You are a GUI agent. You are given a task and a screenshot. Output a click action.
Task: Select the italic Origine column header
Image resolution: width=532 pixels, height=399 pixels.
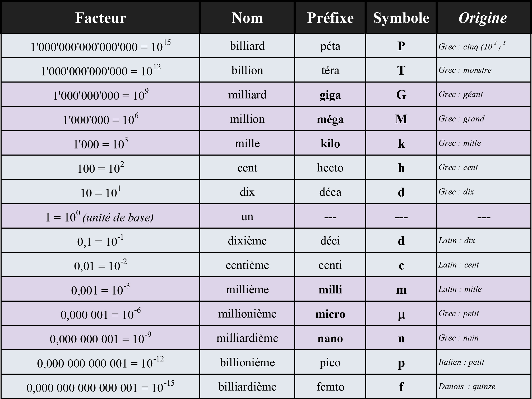tap(483, 18)
